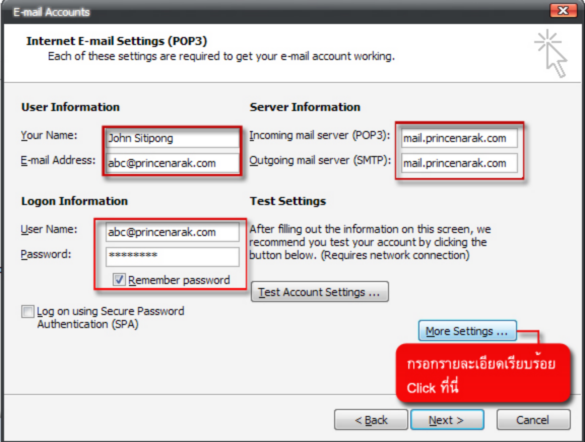Click the Server Information heading

305,107
